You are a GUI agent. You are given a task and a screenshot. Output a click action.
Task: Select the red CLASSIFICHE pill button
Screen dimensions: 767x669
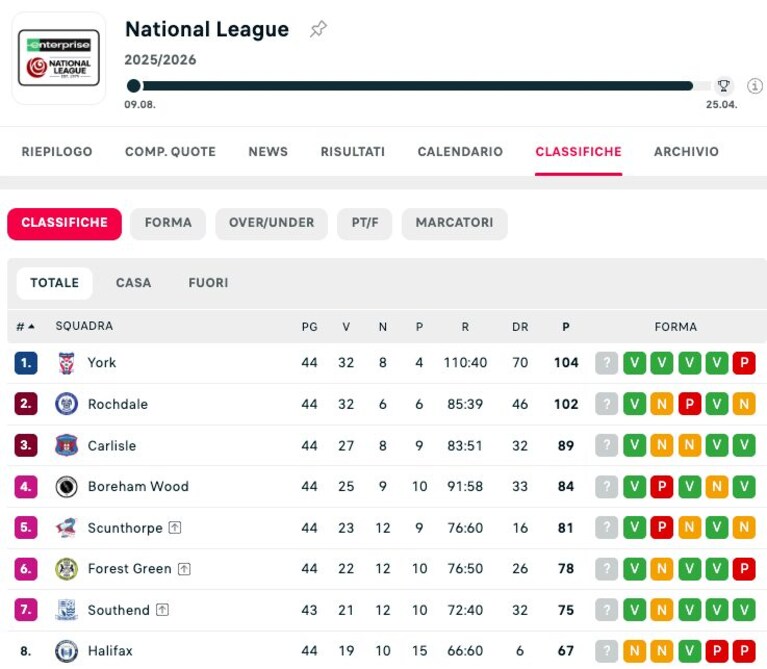(65, 223)
